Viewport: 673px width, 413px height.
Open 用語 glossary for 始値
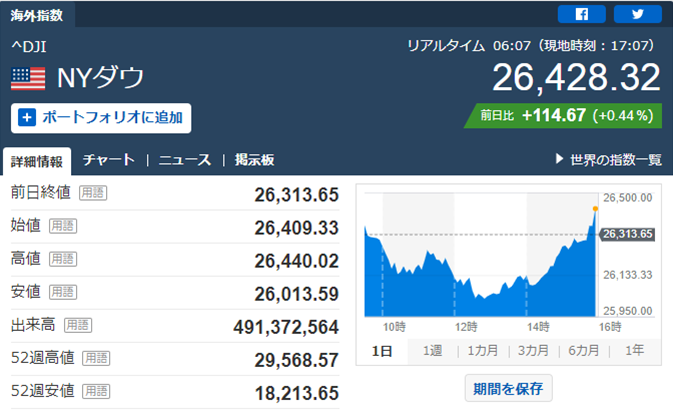pos(63,226)
